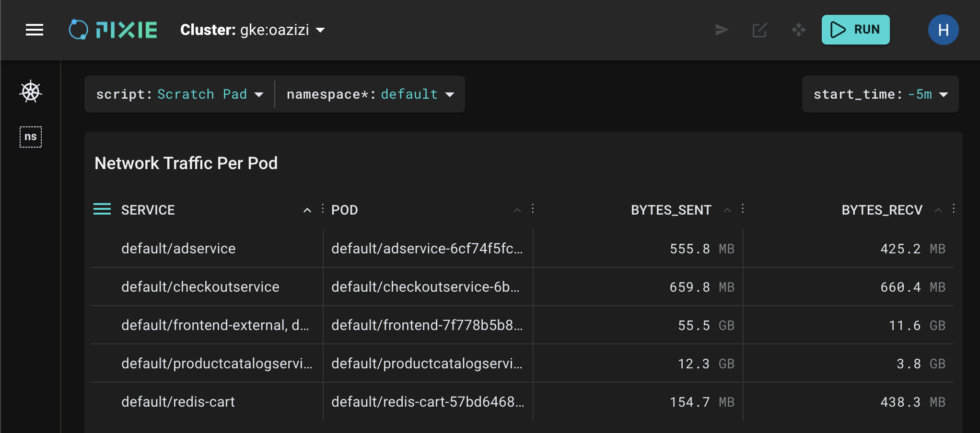The image size is (980, 433).
Task: Click the share script arrow icon
Action: click(722, 30)
